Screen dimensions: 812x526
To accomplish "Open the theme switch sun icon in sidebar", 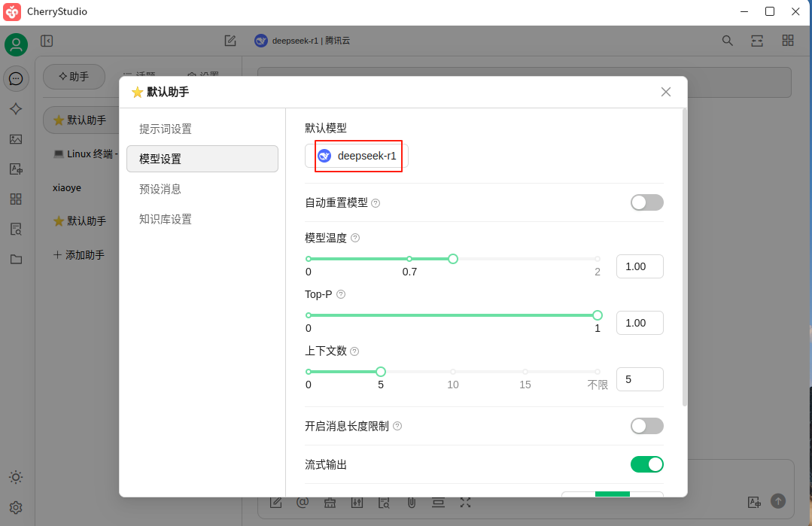I will [x=16, y=477].
